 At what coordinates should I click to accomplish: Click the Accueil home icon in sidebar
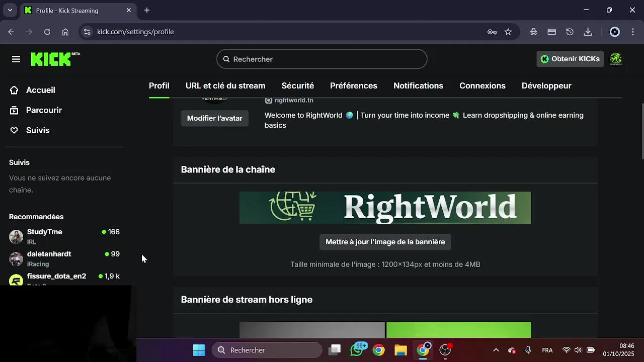[14, 90]
